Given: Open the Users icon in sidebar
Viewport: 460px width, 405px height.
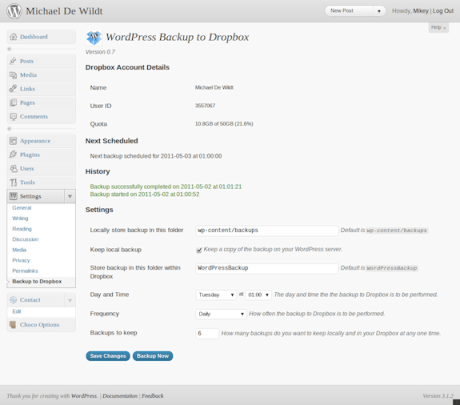Looking at the screenshot, I should point(13,169).
